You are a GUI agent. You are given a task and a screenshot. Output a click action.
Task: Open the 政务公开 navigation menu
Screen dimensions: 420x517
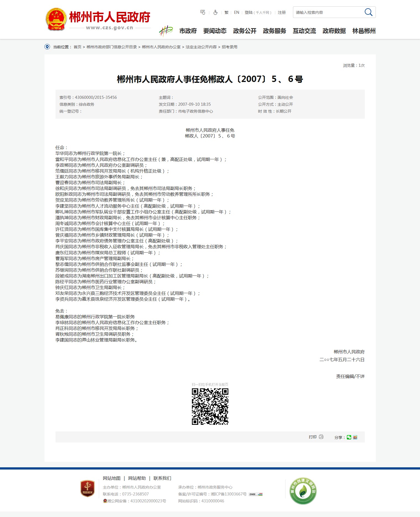click(245, 31)
